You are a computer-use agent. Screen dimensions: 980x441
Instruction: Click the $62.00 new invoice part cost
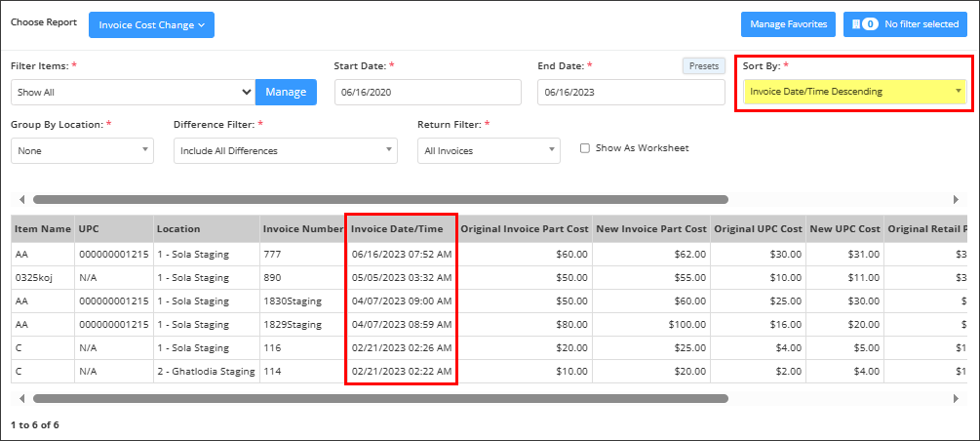click(651, 255)
